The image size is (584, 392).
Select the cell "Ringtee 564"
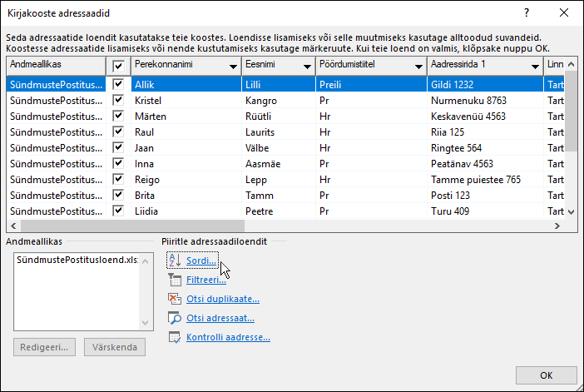coord(485,148)
